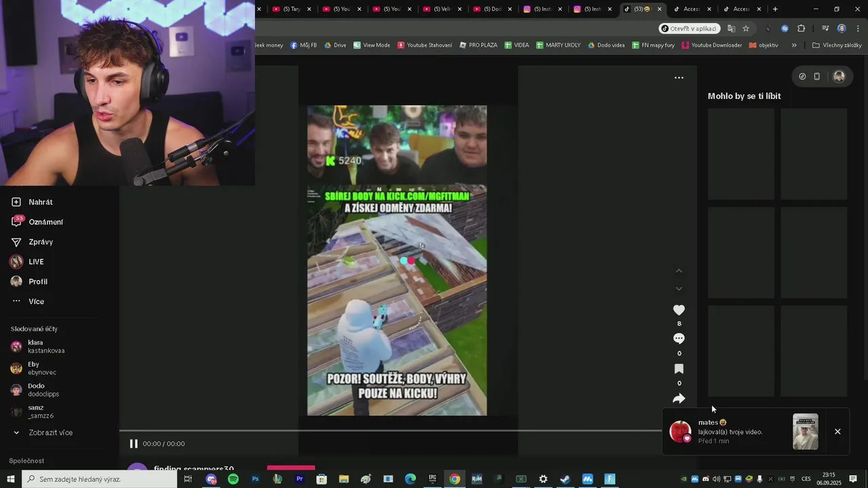Viewport: 868px width, 488px height.
Task: Open Windows notification center
Action: pyautogui.click(x=853, y=479)
